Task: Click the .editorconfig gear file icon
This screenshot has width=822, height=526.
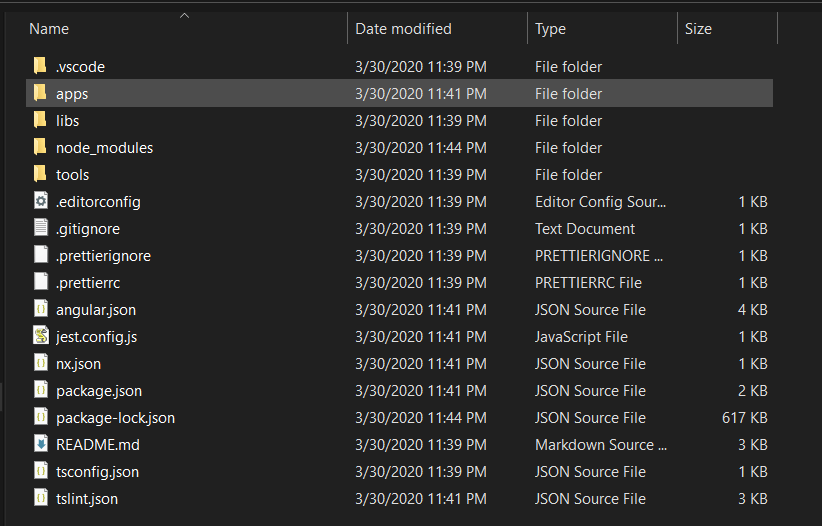Action: (x=40, y=201)
